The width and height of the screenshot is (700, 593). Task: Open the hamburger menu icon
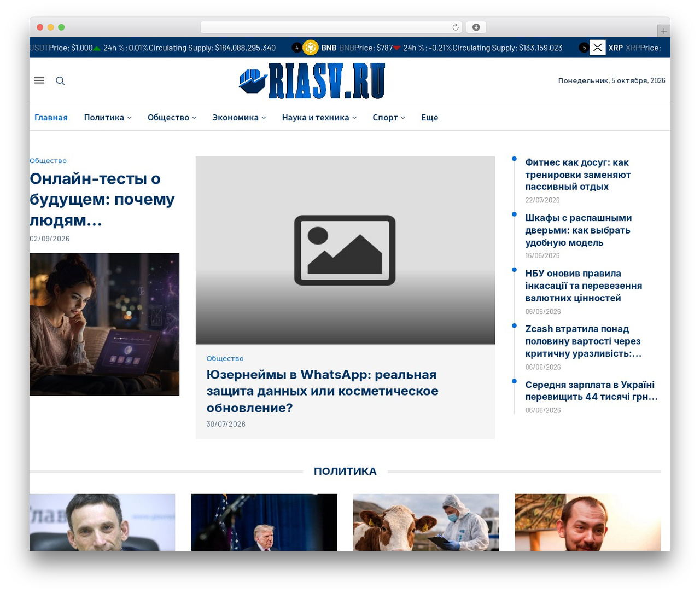click(x=39, y=80)
